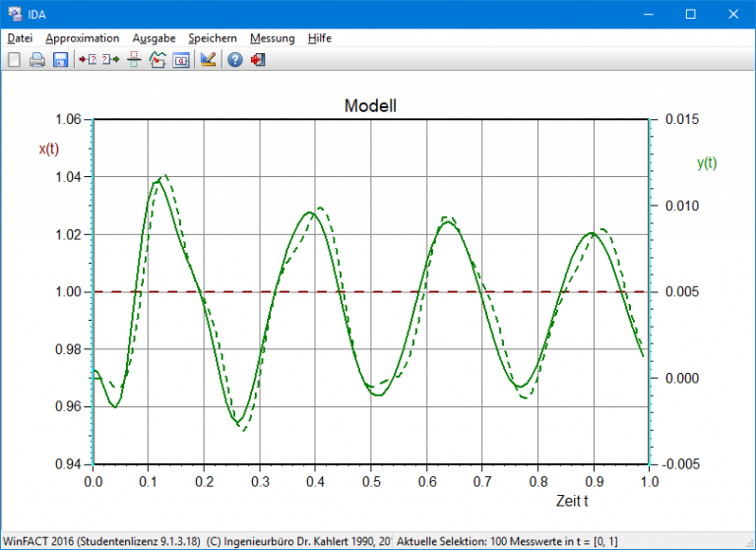Open the Speichern menu
This screenshot has width=756, height=550.
(x=213, y=38)
